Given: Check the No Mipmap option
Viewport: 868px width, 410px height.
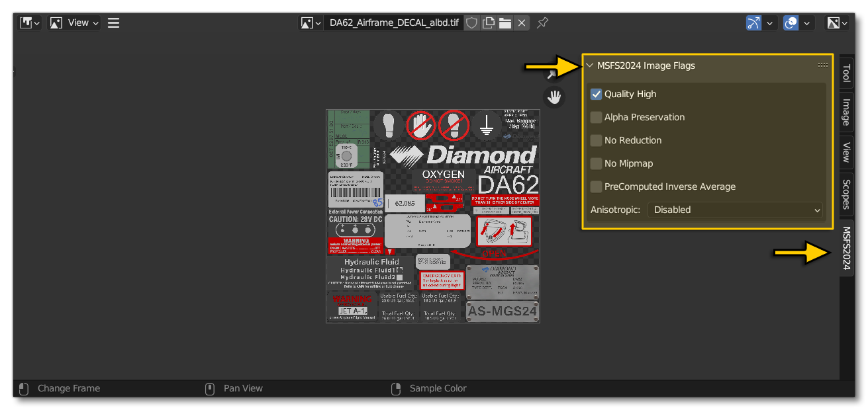Looking at the screenshot, I should 596,163.
